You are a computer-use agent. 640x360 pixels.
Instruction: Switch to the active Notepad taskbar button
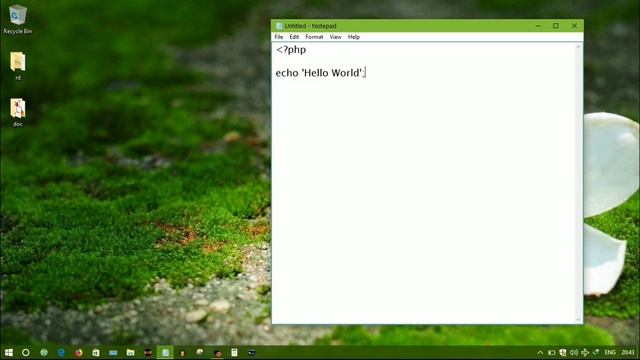point(165,352)
